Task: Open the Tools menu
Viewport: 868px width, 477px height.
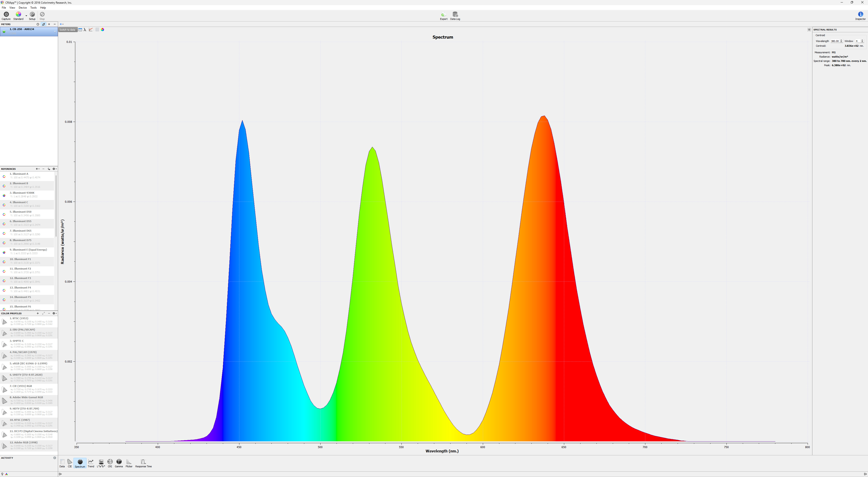Action: pos(33,7)
